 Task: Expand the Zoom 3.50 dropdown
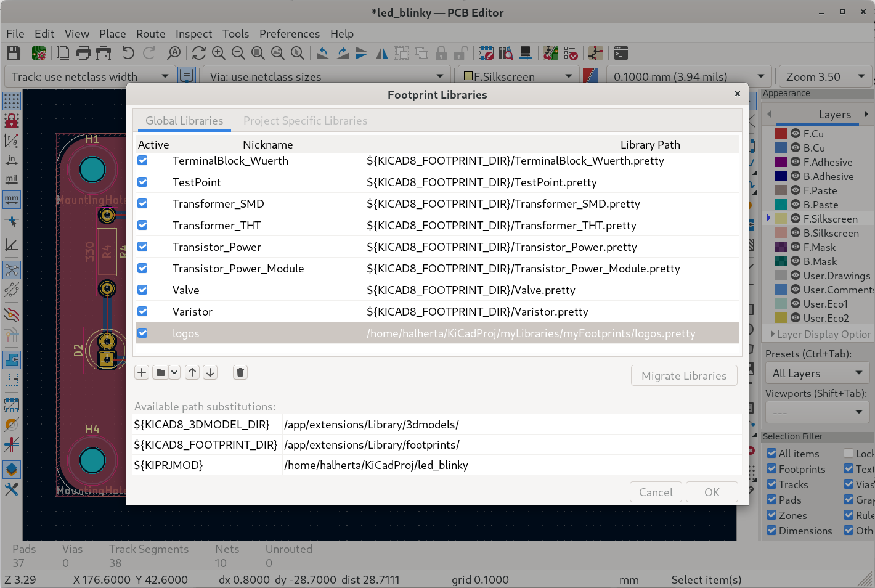pyautogui.click(x=824, y=76)
